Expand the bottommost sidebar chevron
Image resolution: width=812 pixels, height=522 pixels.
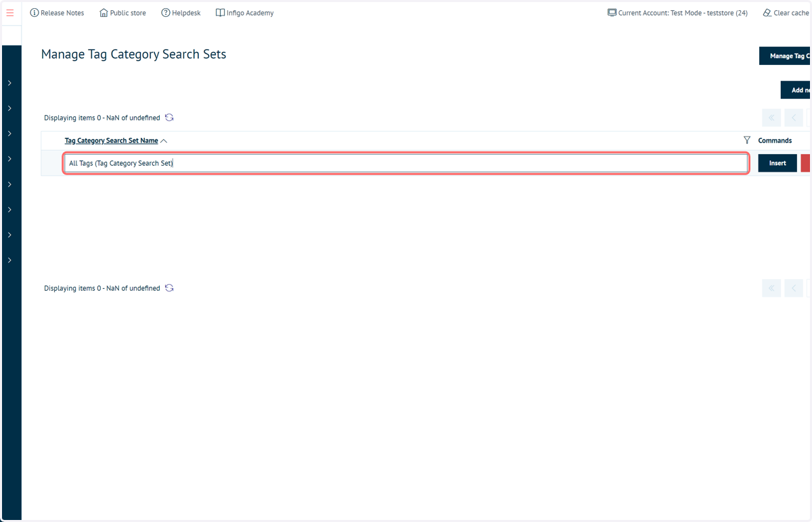point(9,260)
